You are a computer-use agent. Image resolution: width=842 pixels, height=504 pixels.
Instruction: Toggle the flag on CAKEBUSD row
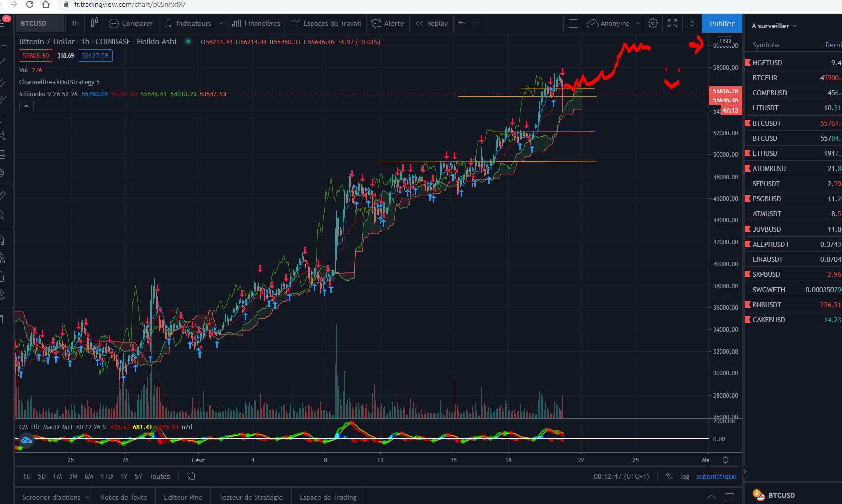tap(748, 319)
